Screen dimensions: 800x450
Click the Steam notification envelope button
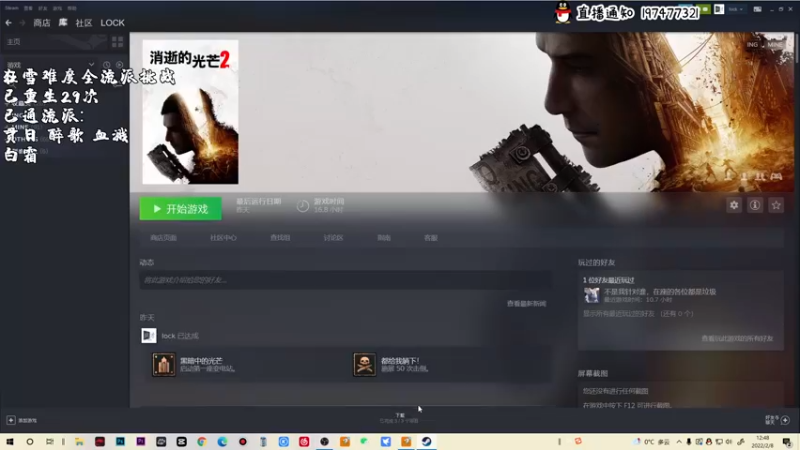[706, 9]
